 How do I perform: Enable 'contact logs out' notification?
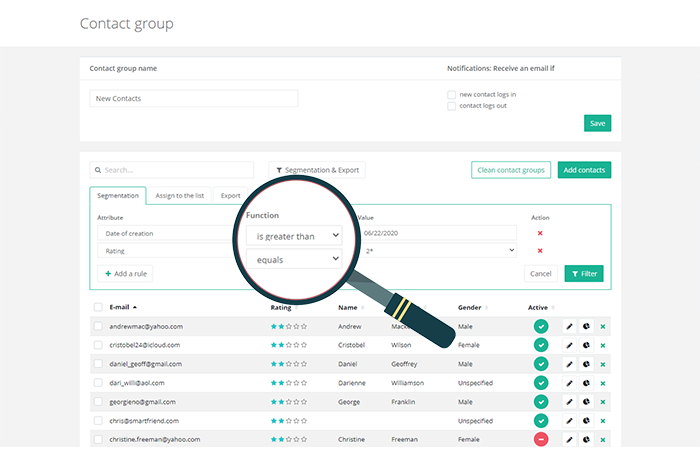(x=451, y=106)
